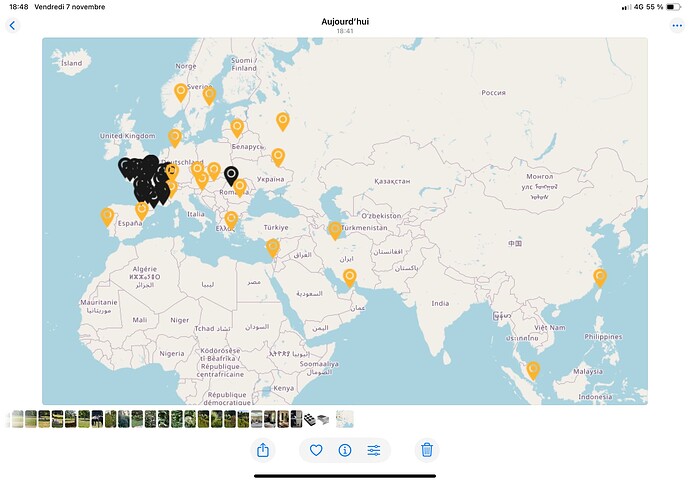
Task: Open the edit adjustments sliders icon
Action: point(374,450)
